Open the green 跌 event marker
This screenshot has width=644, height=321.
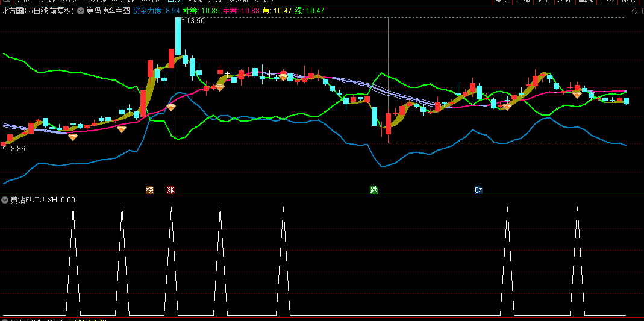[374, 190]
